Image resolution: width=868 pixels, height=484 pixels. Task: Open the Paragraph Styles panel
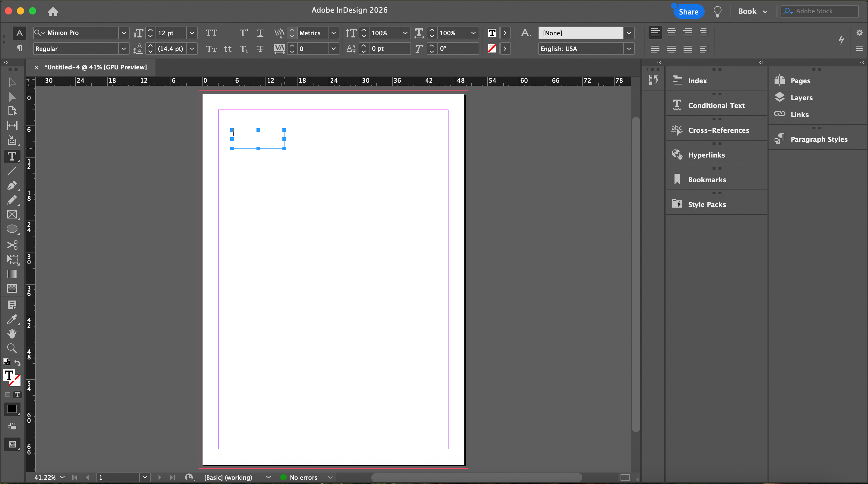click(819, 139)
